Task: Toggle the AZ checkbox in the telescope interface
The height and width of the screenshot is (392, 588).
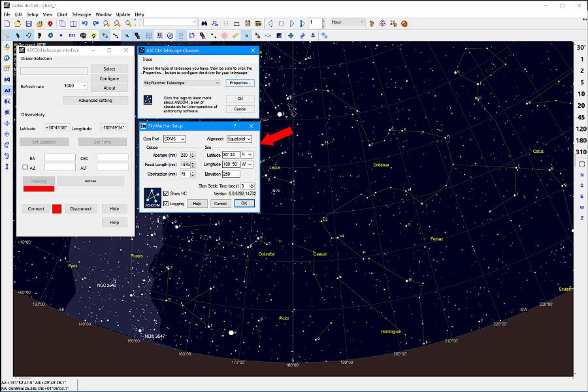Action: pyautogui.click(x=25, y=167)
